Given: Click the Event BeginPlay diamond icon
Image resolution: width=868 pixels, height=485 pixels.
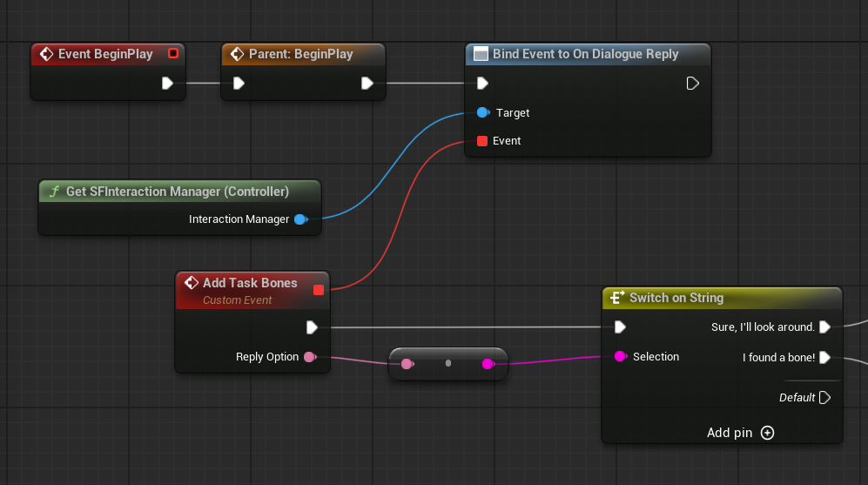Looking at the screenshot, I should (x=46, y=54).
